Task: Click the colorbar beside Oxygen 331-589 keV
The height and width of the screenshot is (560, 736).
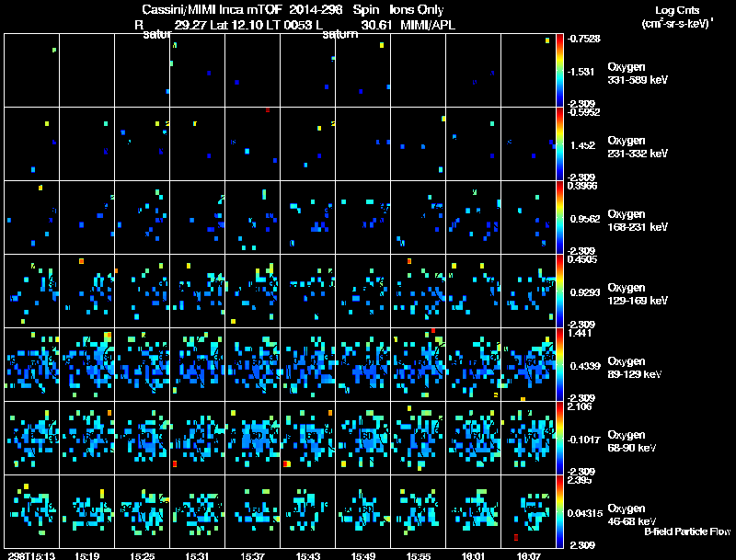Action: 559,71
